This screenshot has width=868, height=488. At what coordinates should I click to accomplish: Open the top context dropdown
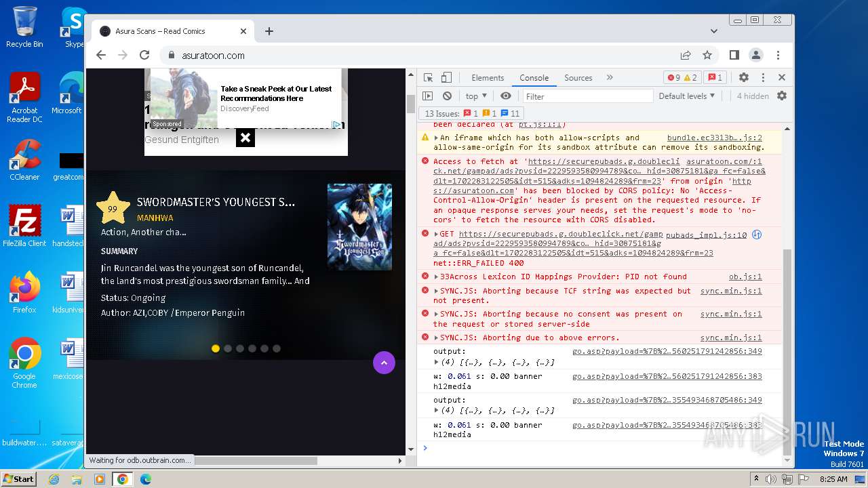pyautogui.click(x=476, y=96)
